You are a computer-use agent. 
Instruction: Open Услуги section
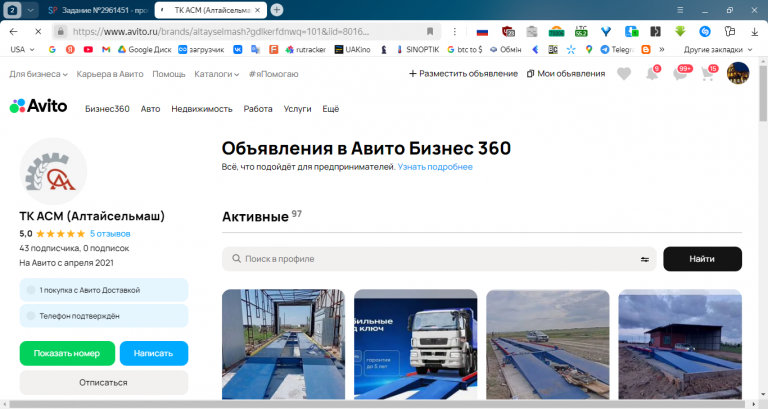(x=297, y=109)
